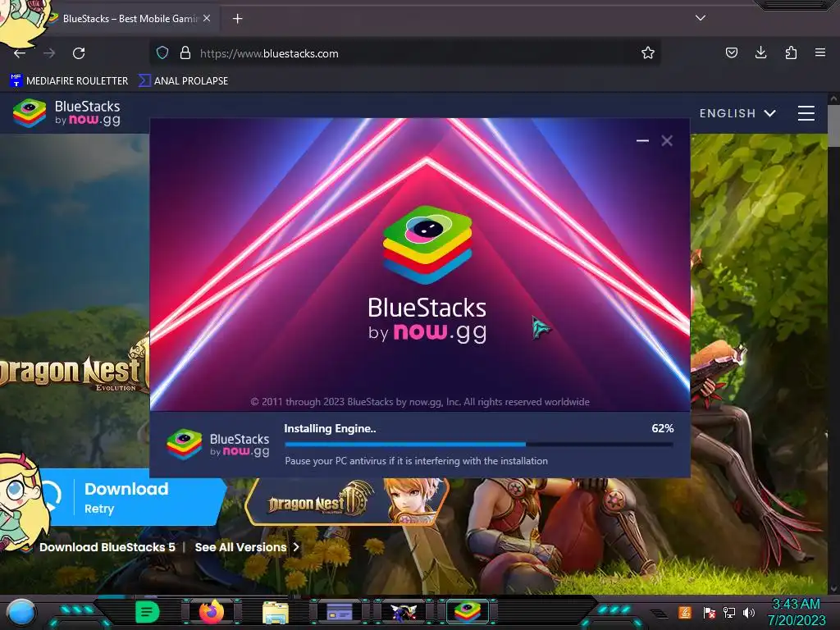Open the Pocket save icon
The height and width of the screenshot is (630, 840).
point(731,52)
